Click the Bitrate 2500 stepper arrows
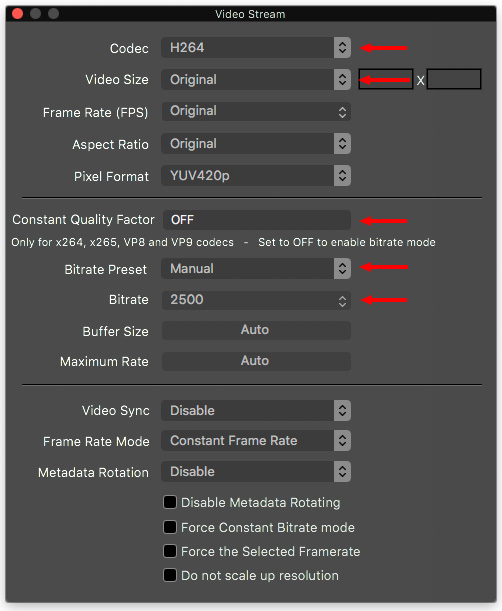 click(x=342, y=301)
